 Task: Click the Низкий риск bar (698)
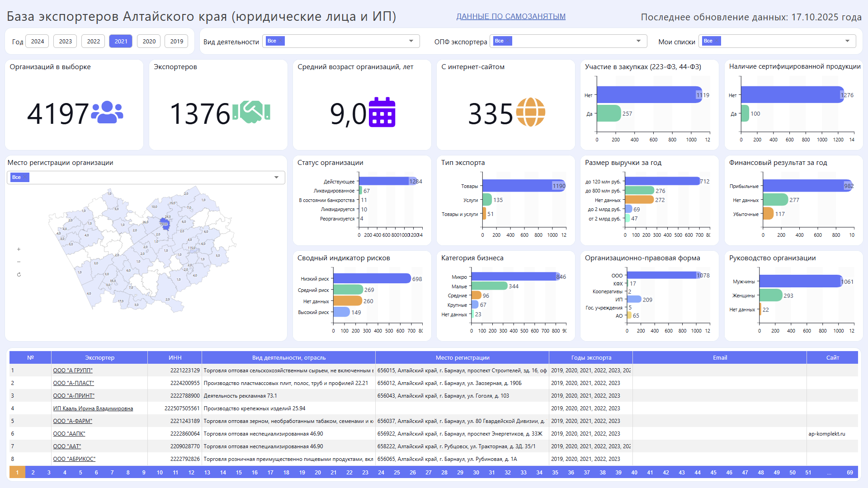tap(372, 279)
